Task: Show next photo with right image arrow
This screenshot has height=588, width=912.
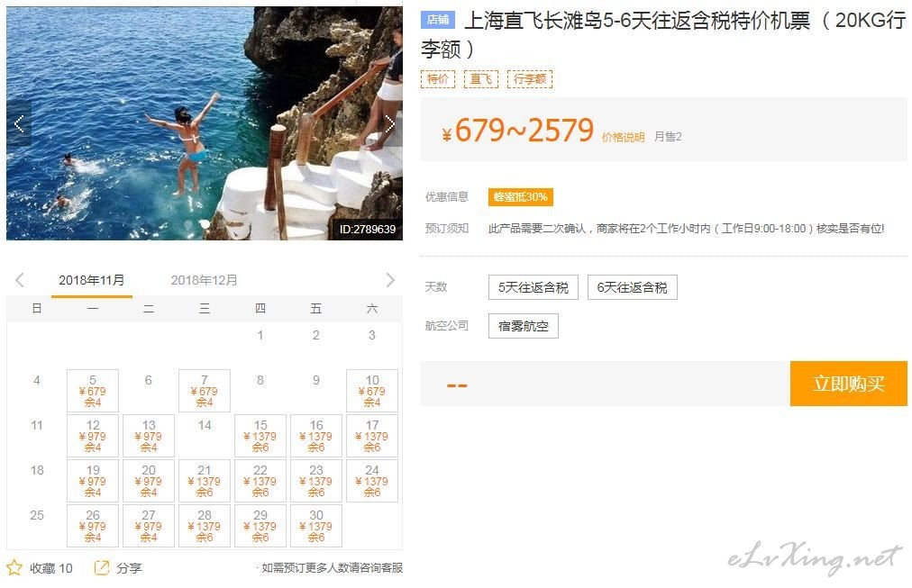Action: (390, 123)
